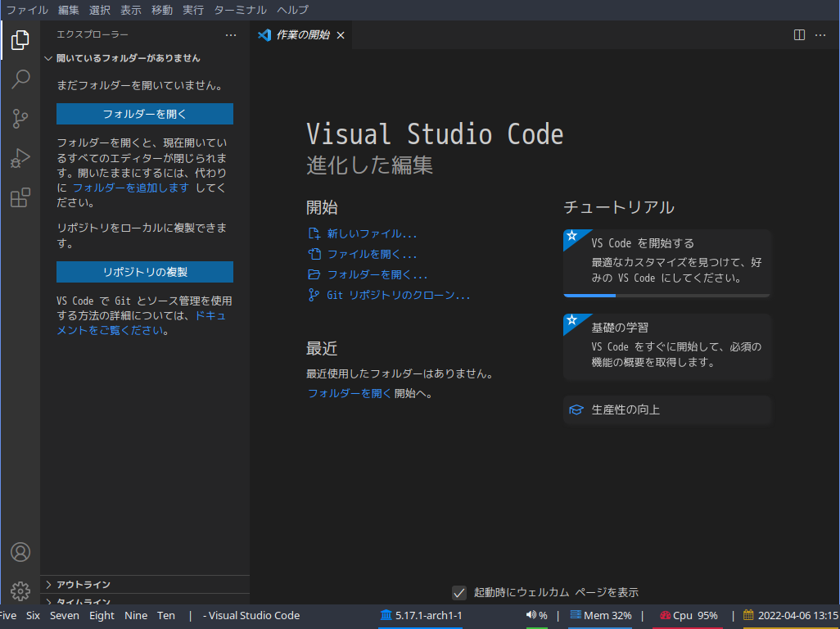
Task: Open Explorer panel more actions ellipsis
Action: pos(231,35)
